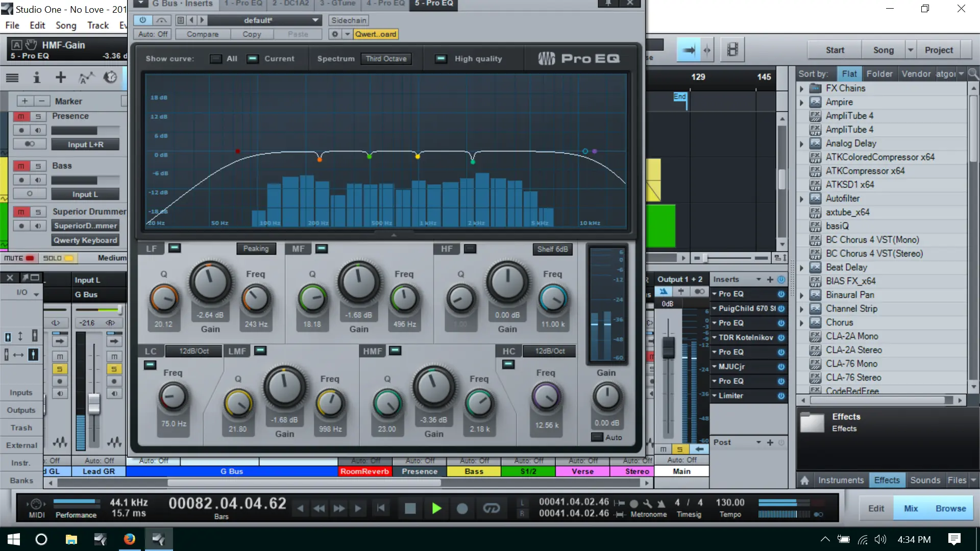Image resolution: width=980 pixels, height=551 pixels.
Task: Click the Play button in transport
Action: [436, 508]
